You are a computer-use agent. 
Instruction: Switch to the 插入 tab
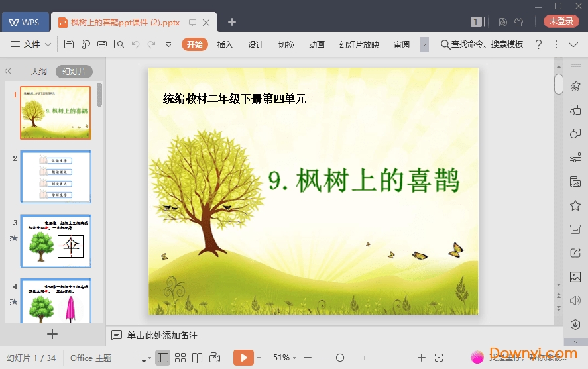pos(225,44)
